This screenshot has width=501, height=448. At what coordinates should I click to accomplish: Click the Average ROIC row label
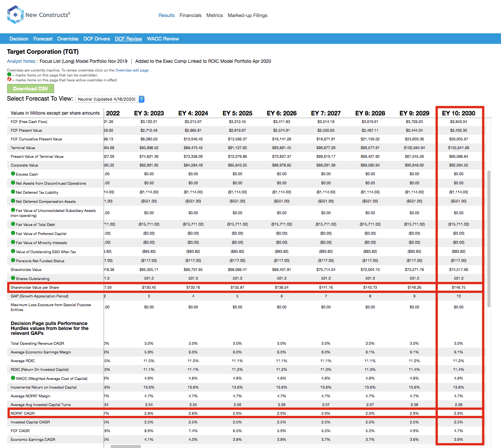pyautogui.click(x=23, y=361)
